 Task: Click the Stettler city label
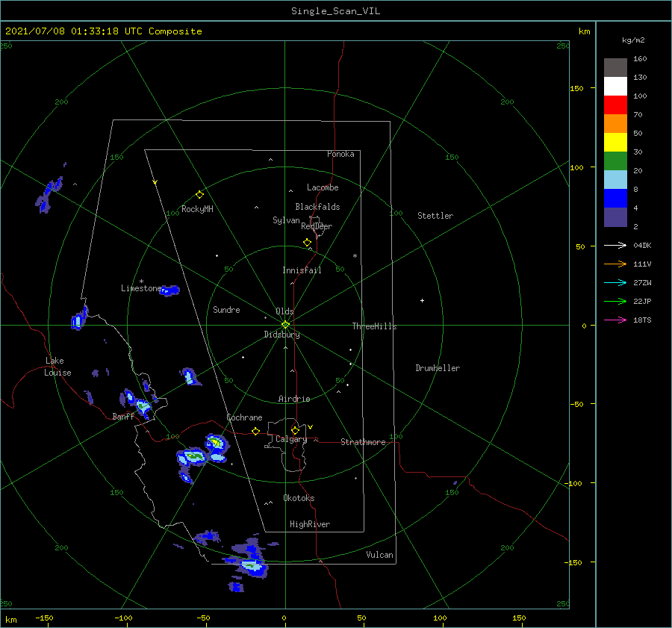[435, 216]
